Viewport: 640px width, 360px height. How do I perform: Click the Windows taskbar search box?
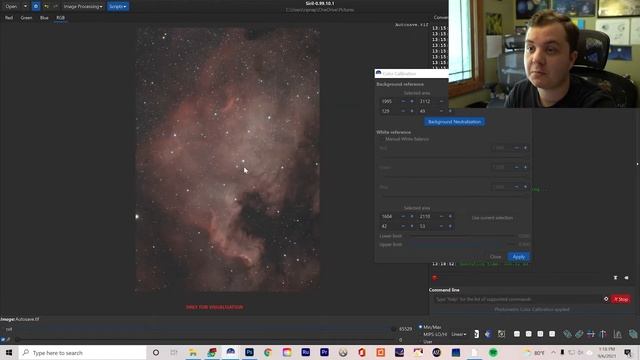(82, 352)
